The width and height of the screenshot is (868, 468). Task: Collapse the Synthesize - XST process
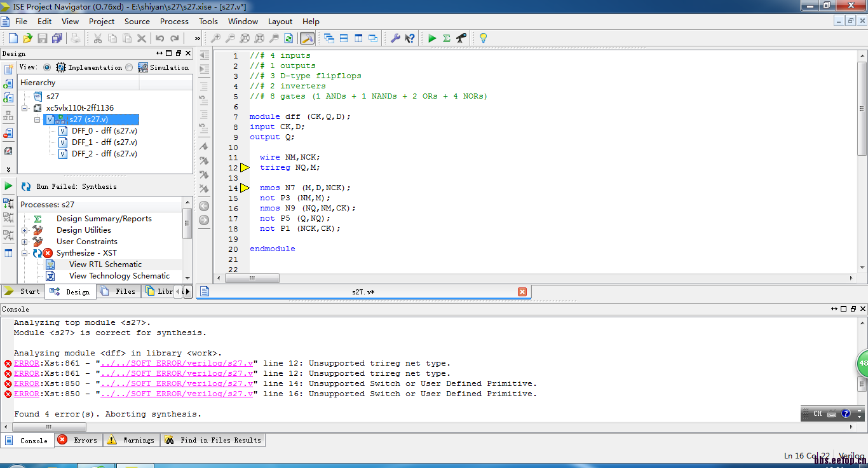(x=25, y=253)
